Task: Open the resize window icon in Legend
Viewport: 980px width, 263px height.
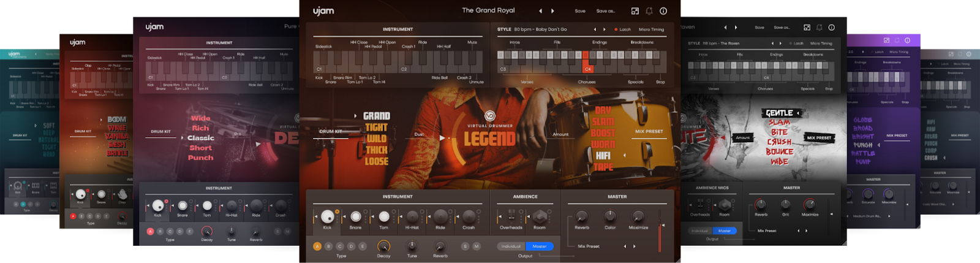Action: (635, 11)
